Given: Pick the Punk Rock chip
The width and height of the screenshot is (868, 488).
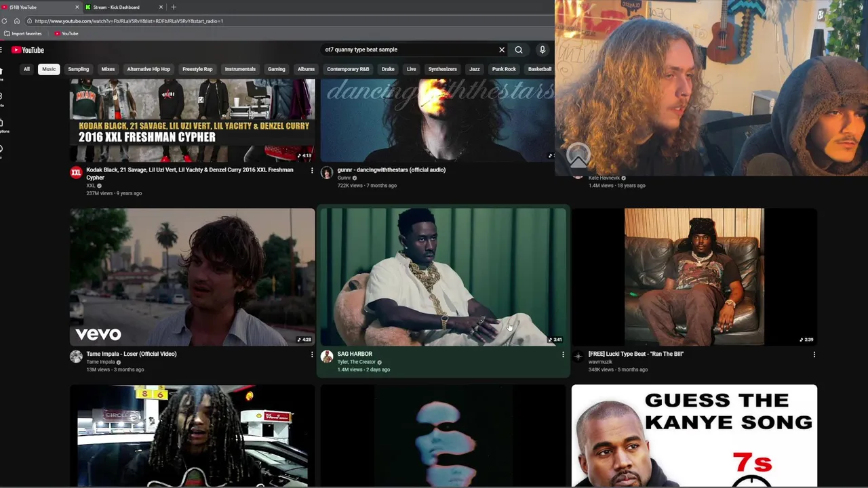Looking at the screenshot, I should tap(504, 69).
